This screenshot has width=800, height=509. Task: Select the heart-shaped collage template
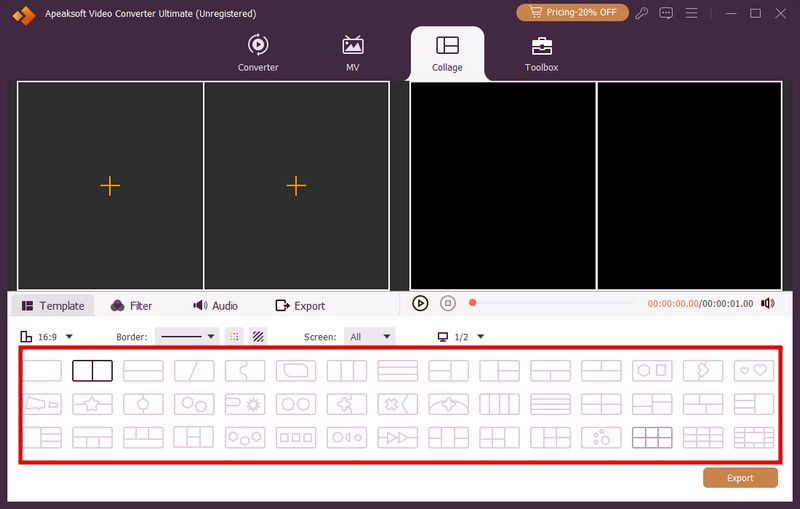pyautogui.click(x=754, y=371)
